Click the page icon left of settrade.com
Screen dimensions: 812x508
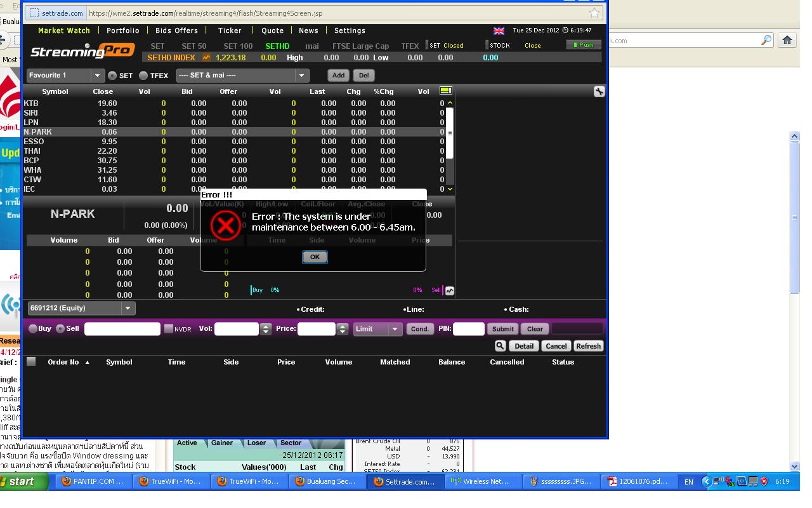point(34,13)
